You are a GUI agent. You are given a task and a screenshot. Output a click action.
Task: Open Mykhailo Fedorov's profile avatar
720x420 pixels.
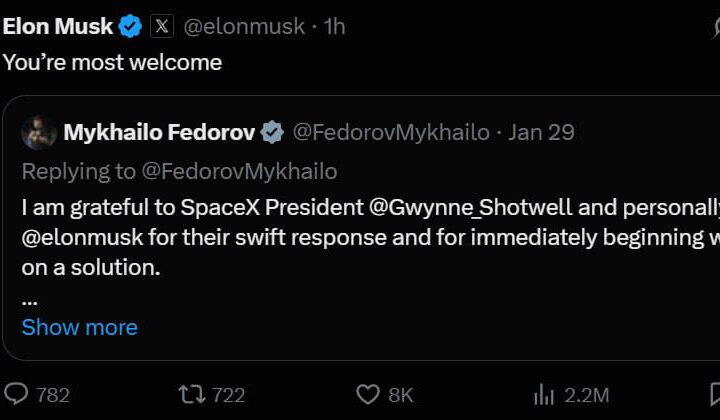[x=39, y=132]
